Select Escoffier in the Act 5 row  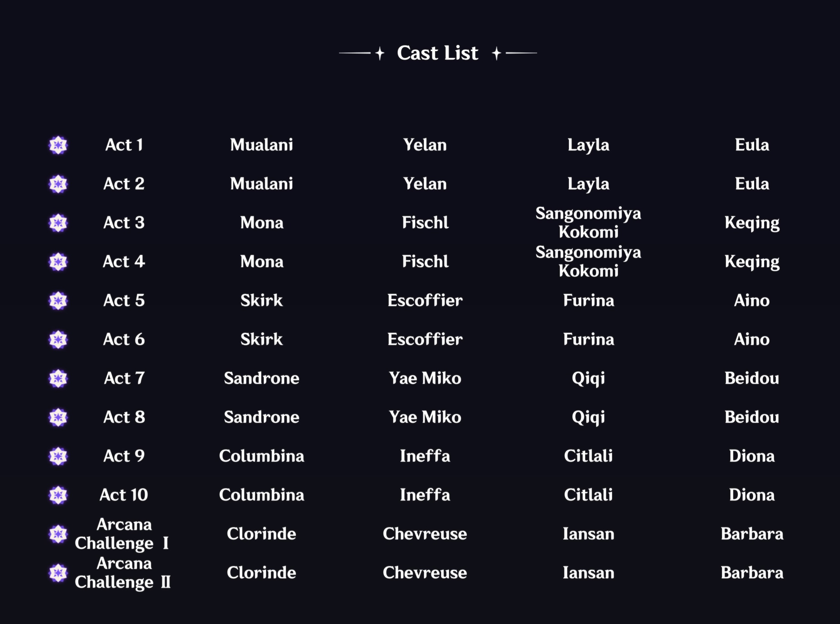point(425,301)
